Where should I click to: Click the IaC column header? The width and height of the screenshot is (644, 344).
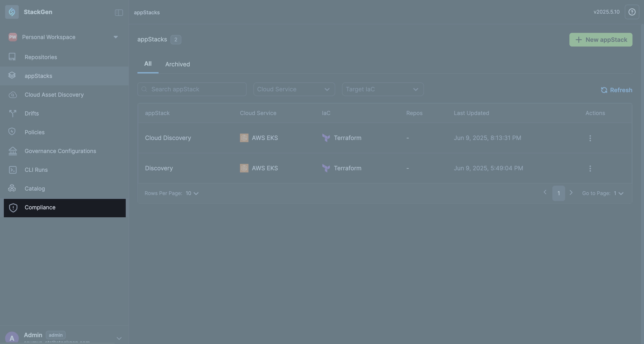326,113
